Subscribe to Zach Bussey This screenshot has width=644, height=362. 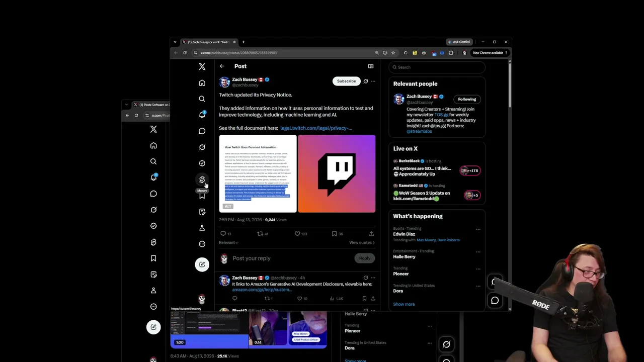click(x=346, y=81)
